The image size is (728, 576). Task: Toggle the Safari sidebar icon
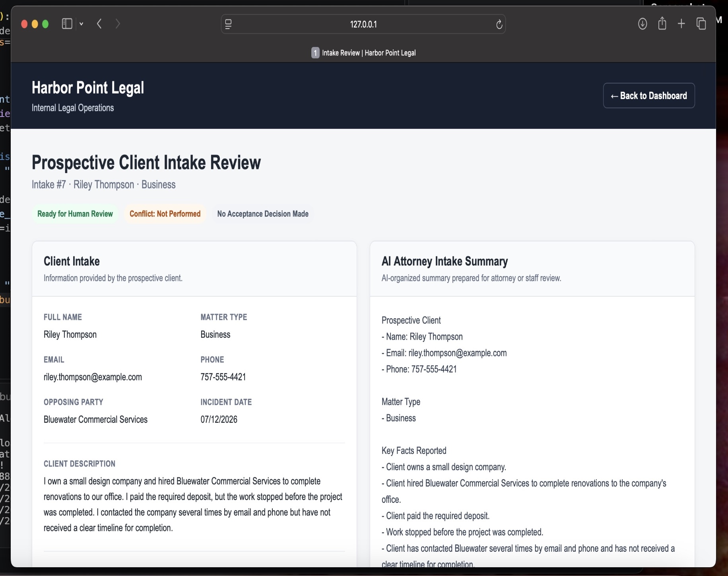coord(67,24)
